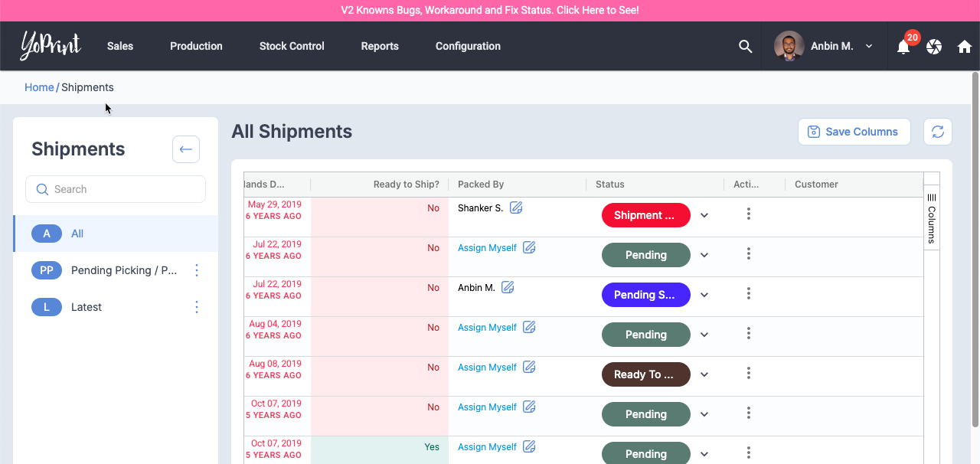
Task: Click the refresh shipments icon button
Action: 937,132
